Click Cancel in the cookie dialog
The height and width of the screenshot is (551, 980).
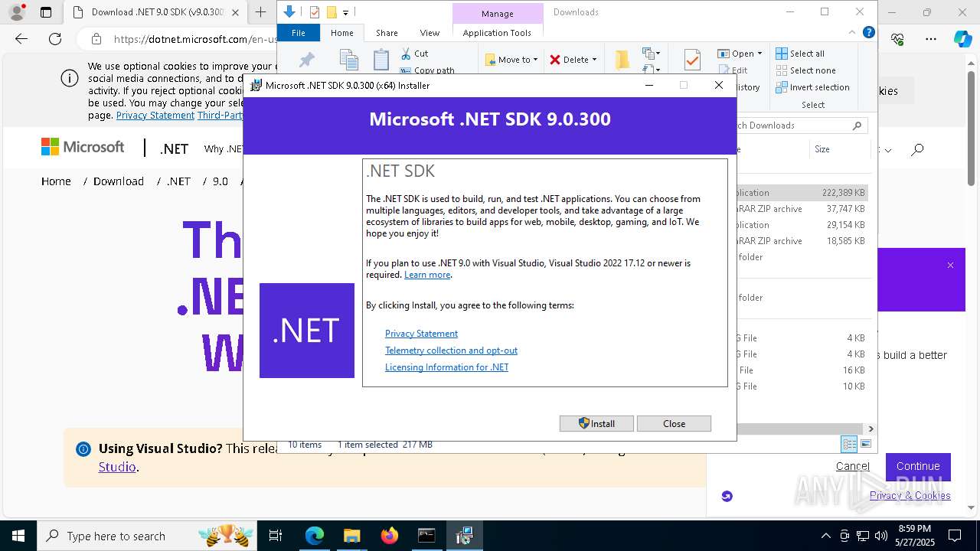[x=852, y=466]
